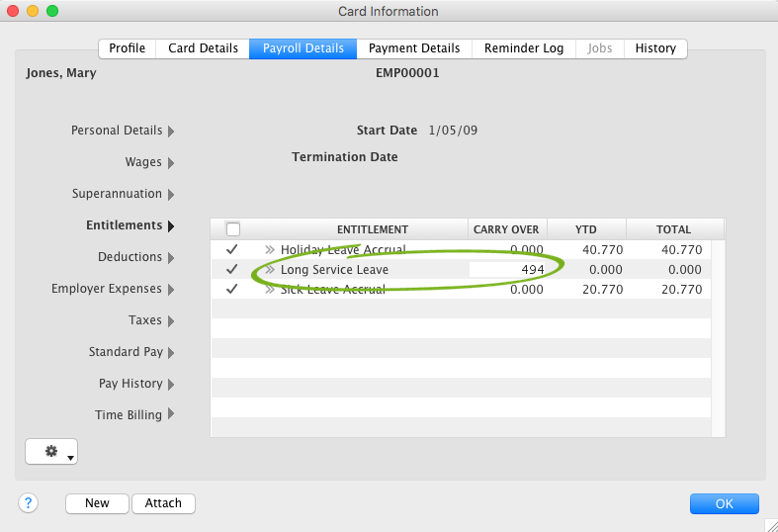Click the New button

(97, 503)
